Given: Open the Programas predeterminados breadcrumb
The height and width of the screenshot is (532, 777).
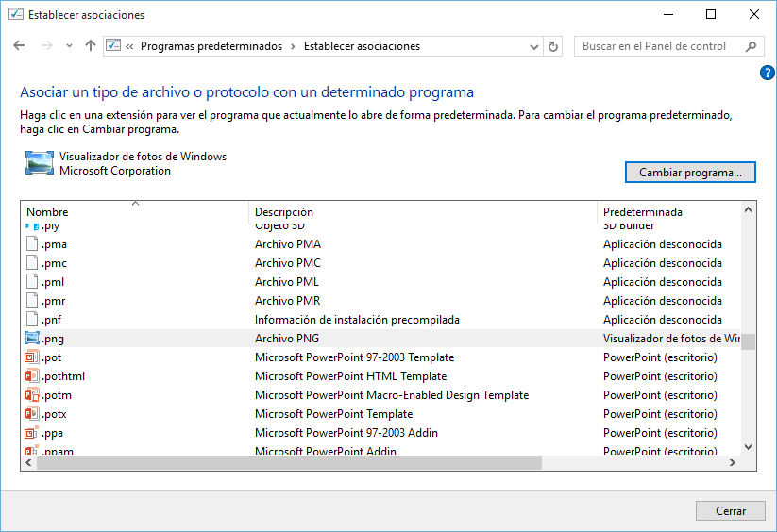Looking at the screenshot, I should click(211, 46).
